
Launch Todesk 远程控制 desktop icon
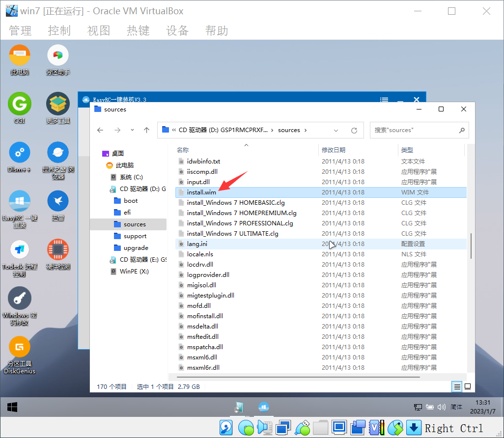pos(20,258)
